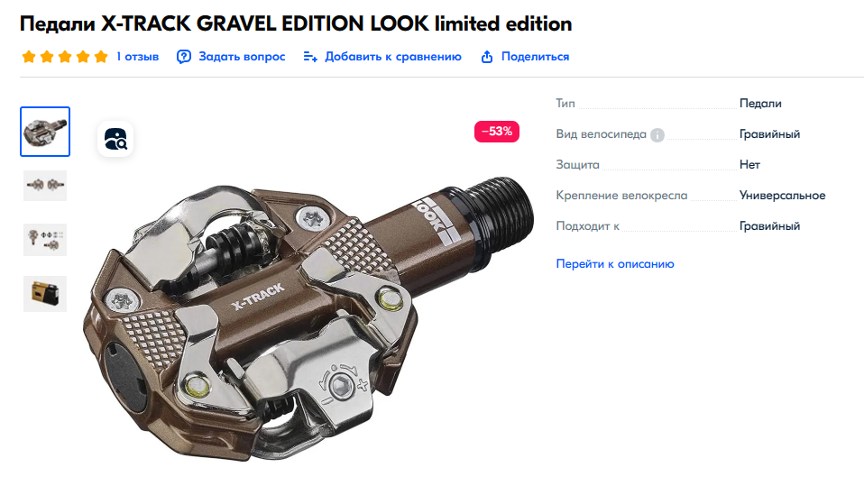Click the compare list plus icon
This screenshot has width=864, height=504.
(310, 57)
